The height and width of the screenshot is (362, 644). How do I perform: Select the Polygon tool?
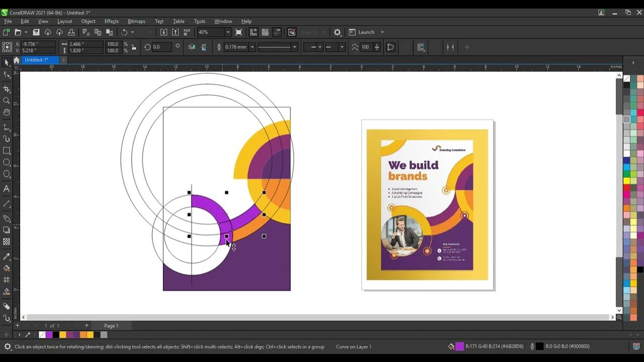point(7,174)
